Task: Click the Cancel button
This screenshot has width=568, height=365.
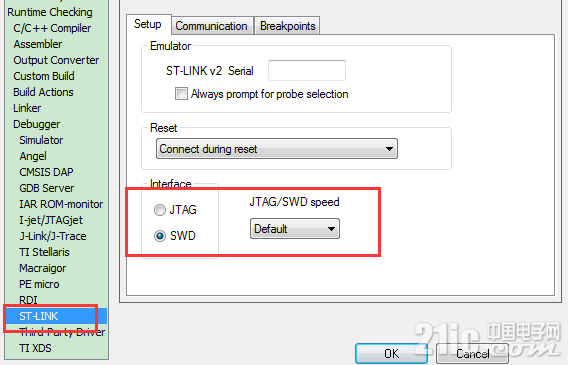Action: [x=472, y=353]
